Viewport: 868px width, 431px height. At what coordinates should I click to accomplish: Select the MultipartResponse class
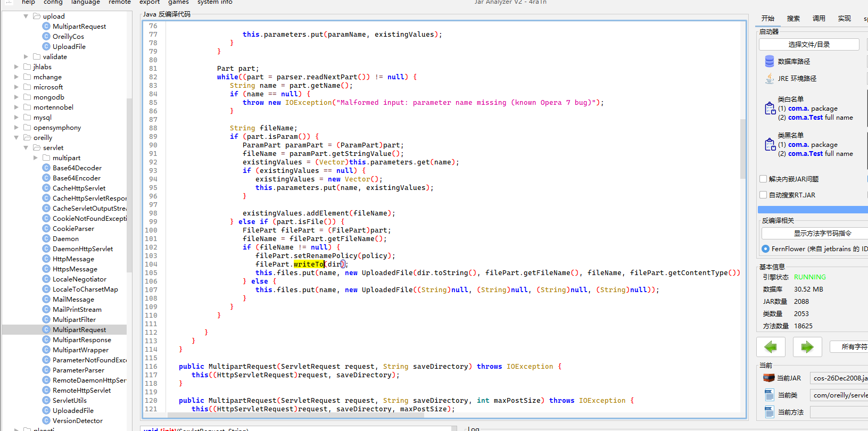(82, 339)
